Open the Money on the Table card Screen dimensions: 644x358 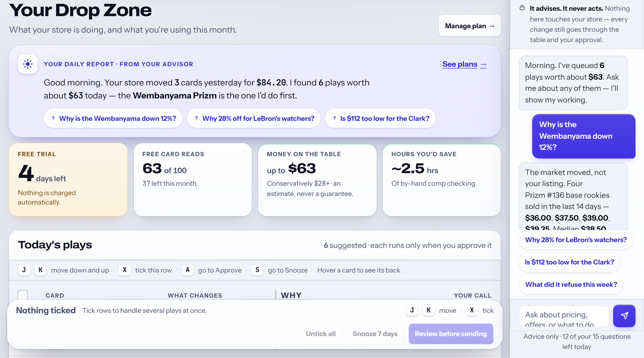[317, 180]
